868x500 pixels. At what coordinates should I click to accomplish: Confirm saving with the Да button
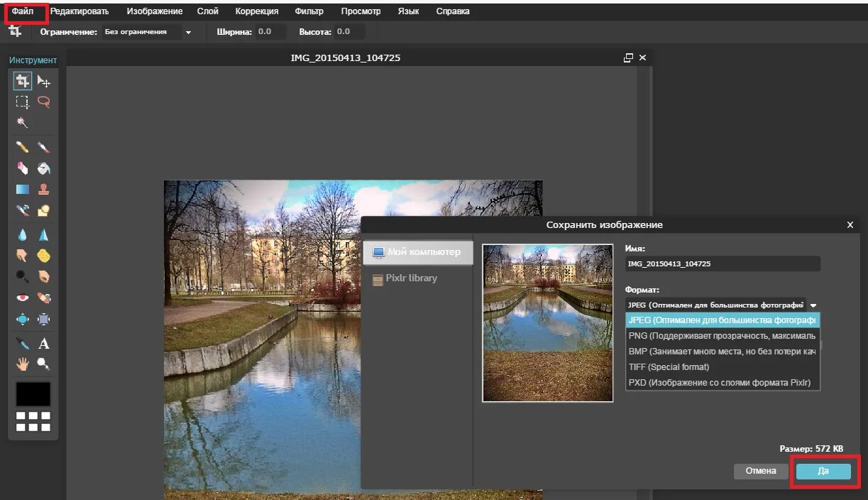823,471
